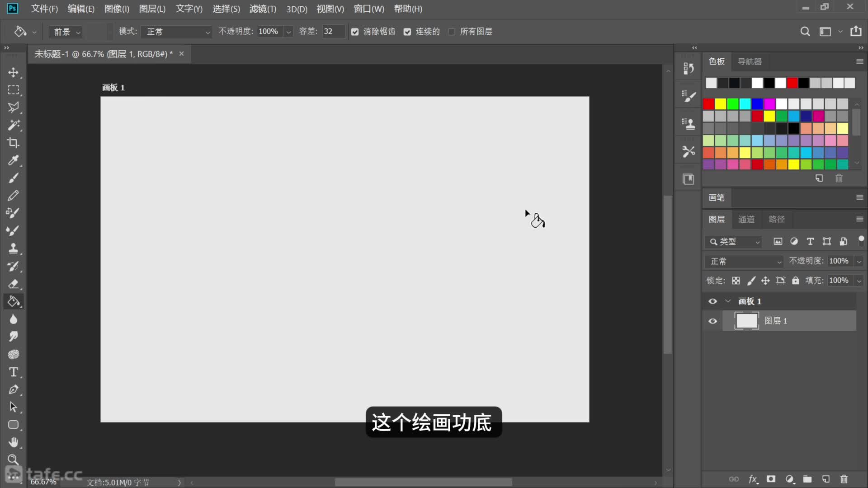Create a new layer in the Layers panel
The image size is (868, 488).
pos(826,479)
